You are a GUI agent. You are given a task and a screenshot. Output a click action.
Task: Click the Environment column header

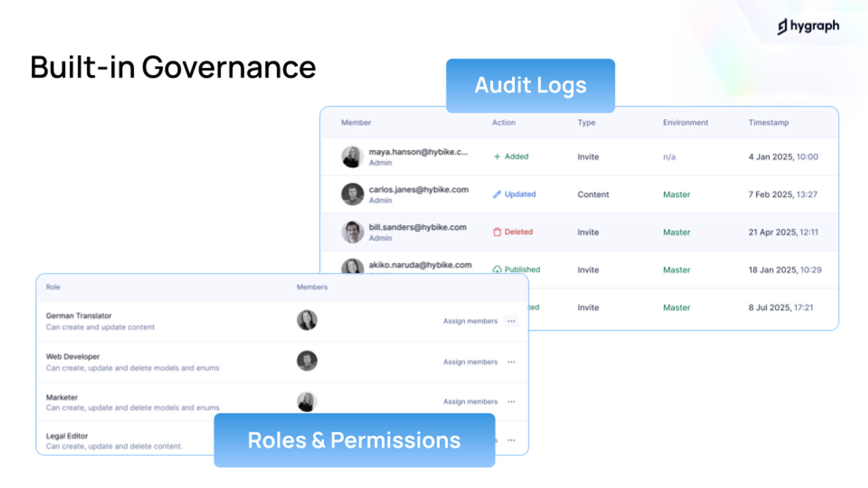point(685,122)
